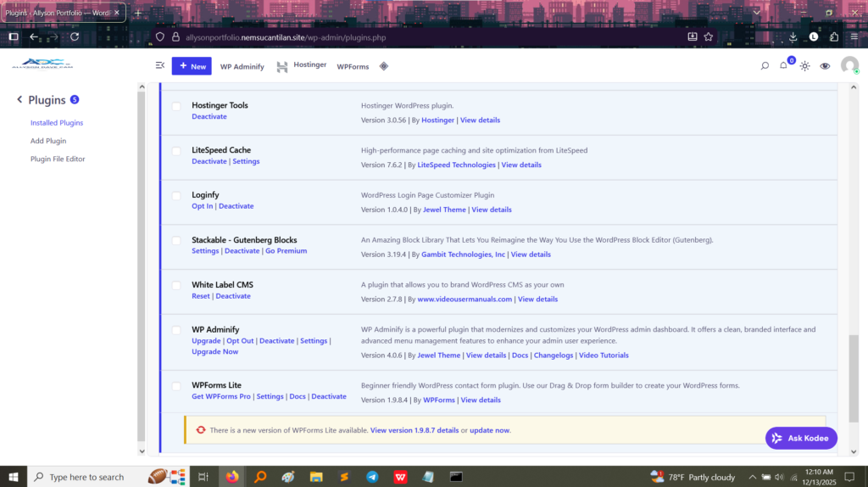Open Telegram from the Windows taskbar
Image resolution: width=868 pixels, height=487 pixels.
[372, 477]
